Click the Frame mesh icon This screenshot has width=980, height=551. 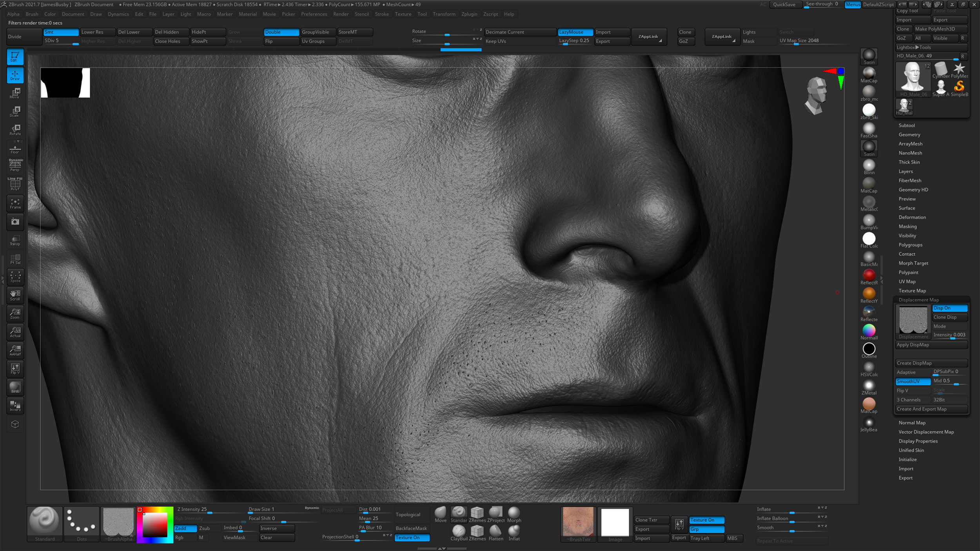[15, 203]
